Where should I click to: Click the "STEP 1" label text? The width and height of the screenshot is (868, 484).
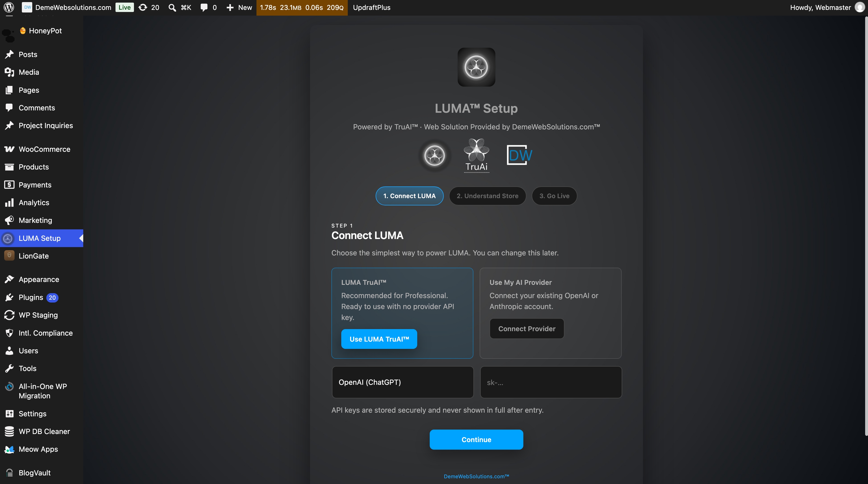(342, 226)
